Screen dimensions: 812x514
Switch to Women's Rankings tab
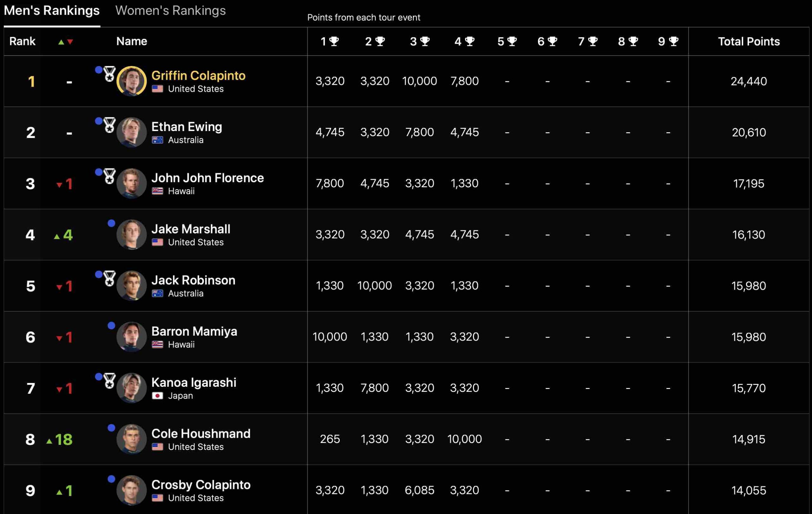click(170, 11)
